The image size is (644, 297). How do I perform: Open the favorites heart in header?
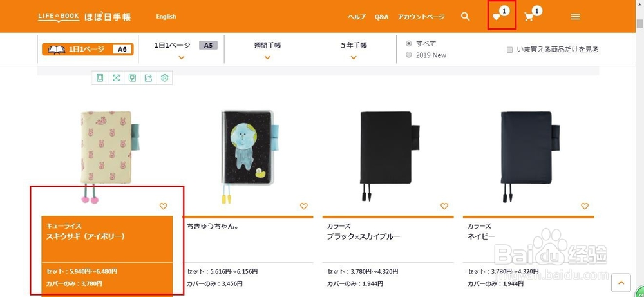(x=497, y=17)
